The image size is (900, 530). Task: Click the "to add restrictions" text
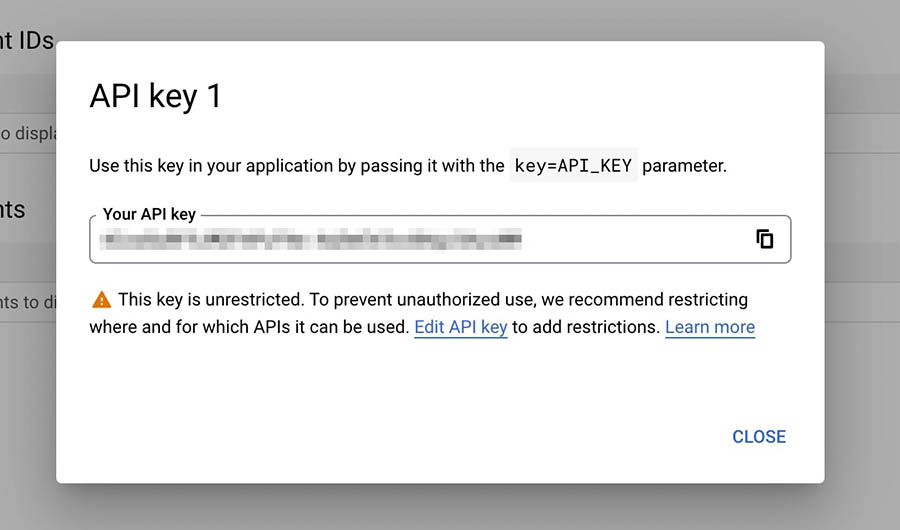tap(586, 327)
